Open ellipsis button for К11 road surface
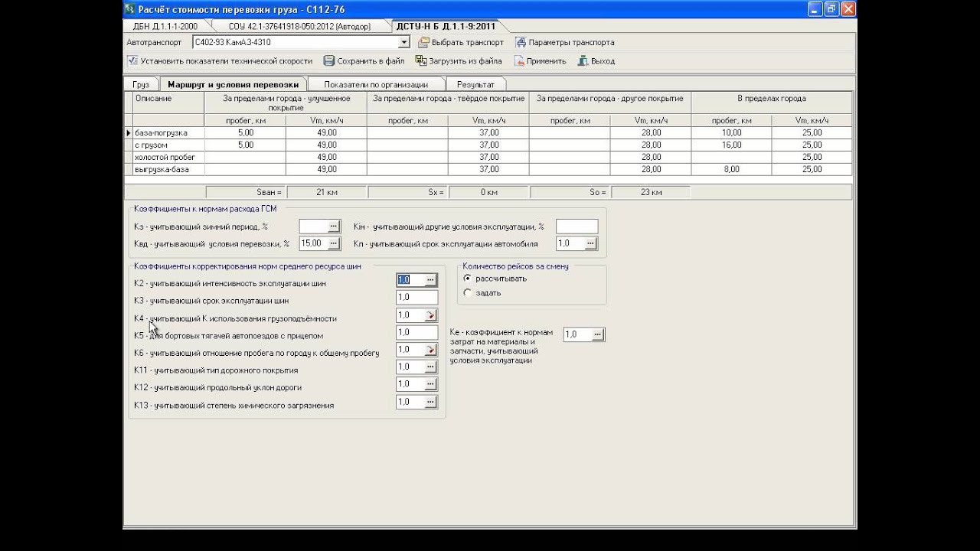 coord(430,367)
